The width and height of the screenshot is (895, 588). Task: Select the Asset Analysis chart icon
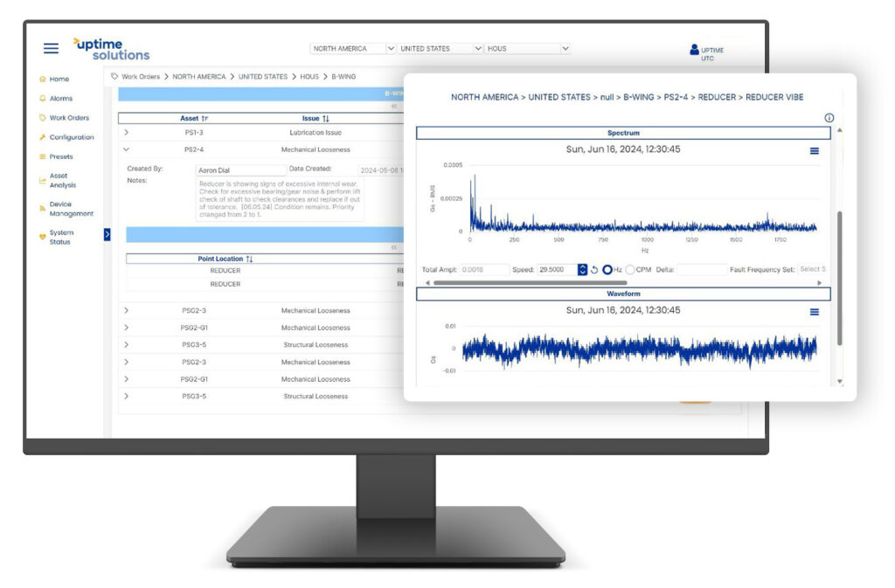41,180
